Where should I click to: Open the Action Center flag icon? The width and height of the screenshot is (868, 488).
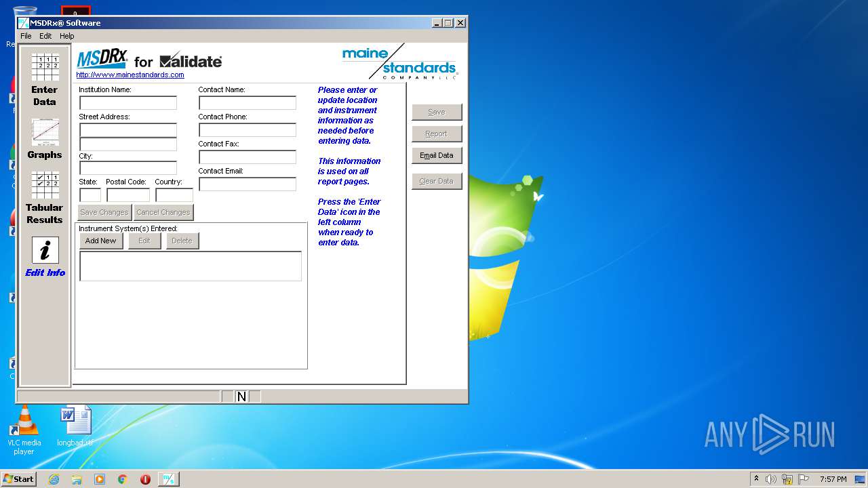point(804,479)
